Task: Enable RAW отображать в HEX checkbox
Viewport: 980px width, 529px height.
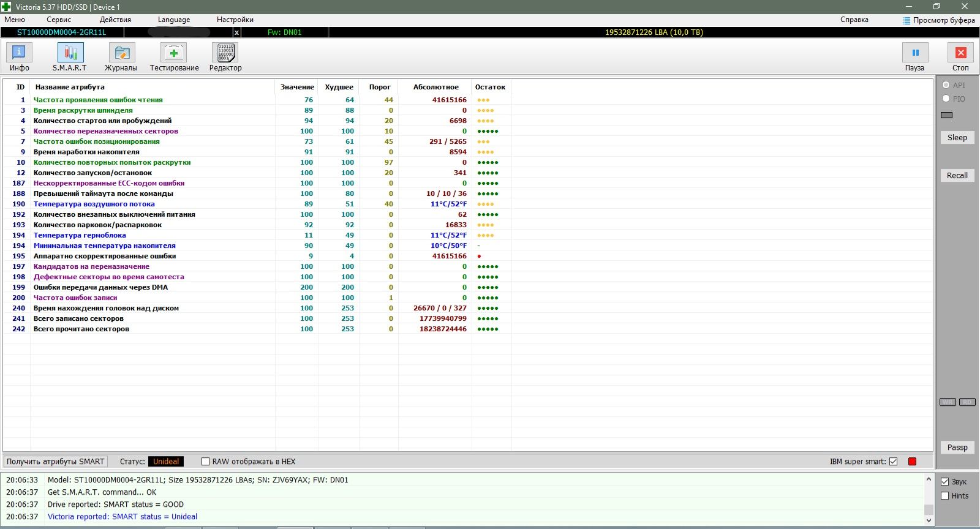Action: point(206,462)
